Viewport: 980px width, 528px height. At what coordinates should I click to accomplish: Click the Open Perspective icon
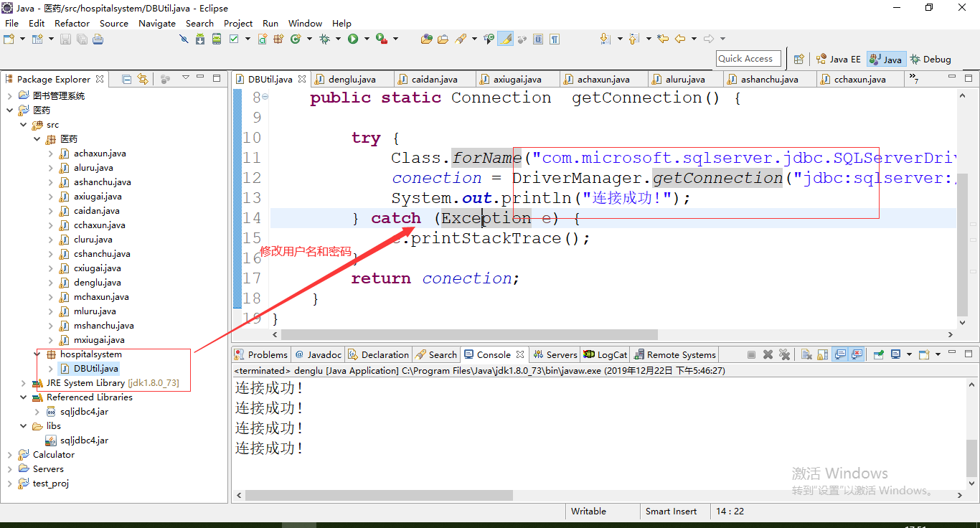pos(798,59)
